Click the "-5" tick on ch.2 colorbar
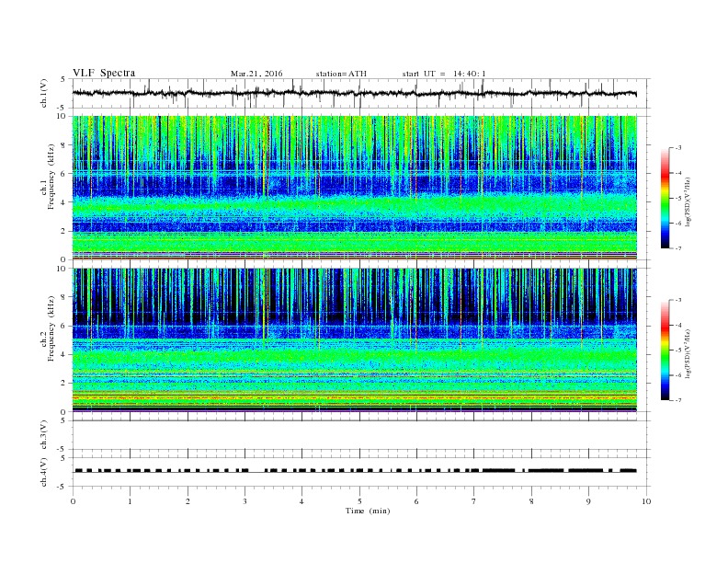The image size is (728, 563). pyautogui.click(x=677, y=350)
